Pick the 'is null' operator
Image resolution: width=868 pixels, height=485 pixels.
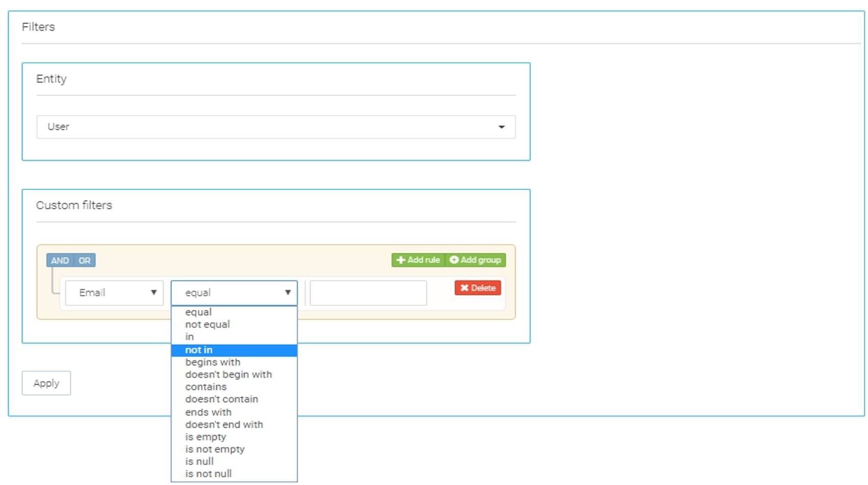pyautogui.click(x=199, y=462)
